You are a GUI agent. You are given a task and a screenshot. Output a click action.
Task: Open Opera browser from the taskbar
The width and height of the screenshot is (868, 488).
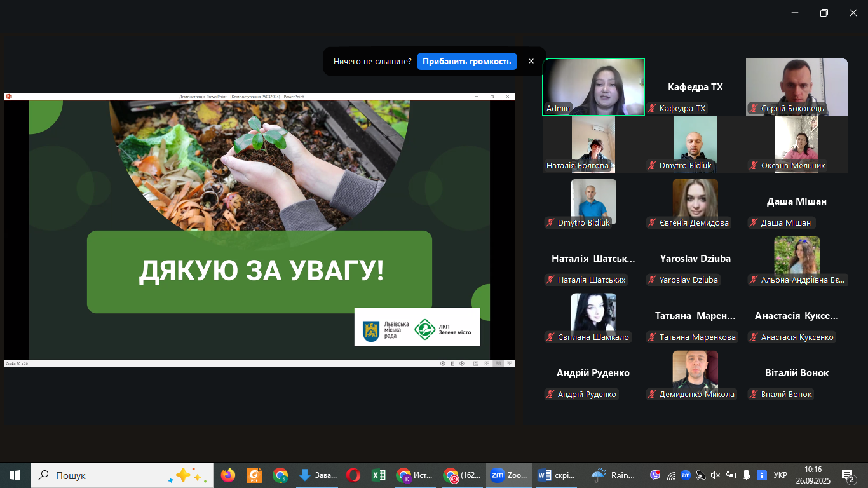click(x=353, y=475)
